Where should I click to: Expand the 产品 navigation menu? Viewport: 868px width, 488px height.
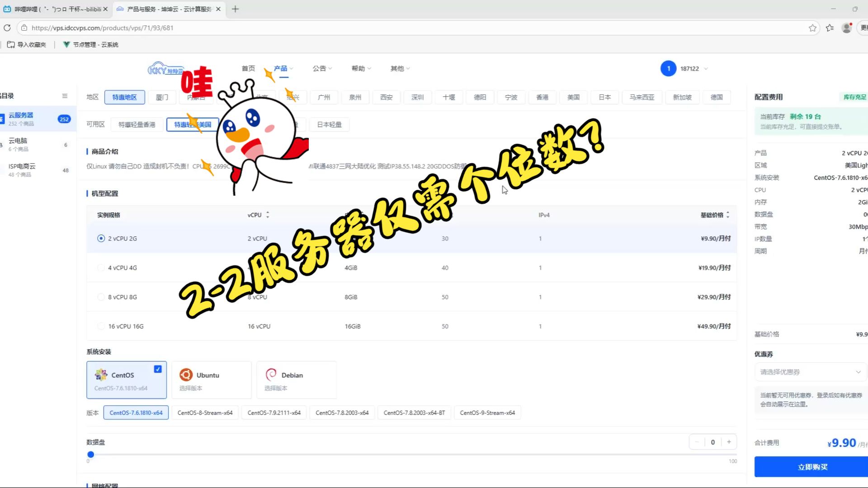tap(283, 69)
